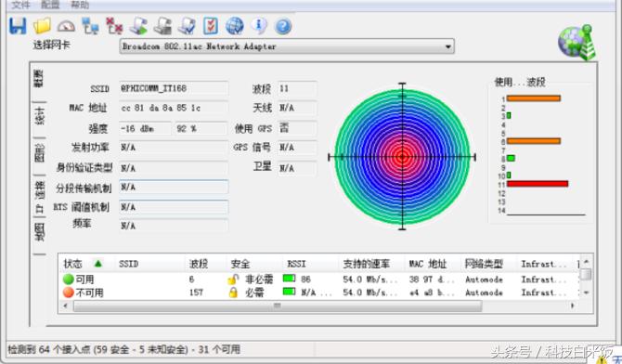This screenshot has height=364, width=622.
Task: Click the horizontal scrollbar left arrow
Action: point(66,305)
